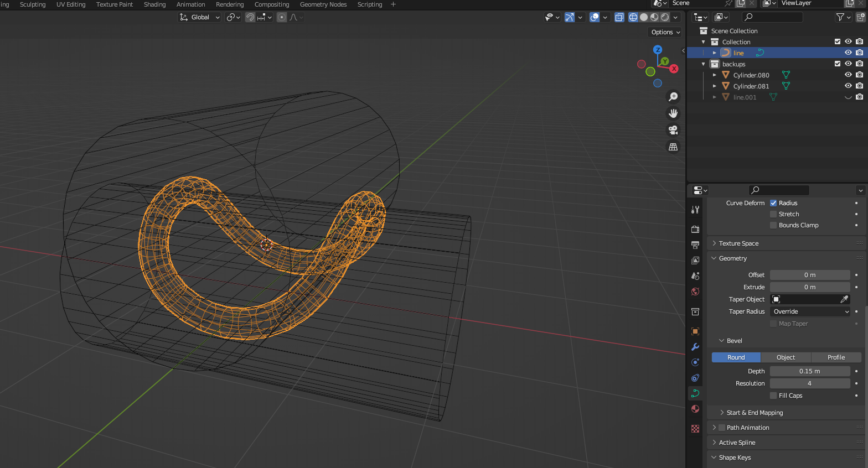Switch to orthographic grid view icon
The width and height of the screenshot is (868, 468).
point(673,147)
